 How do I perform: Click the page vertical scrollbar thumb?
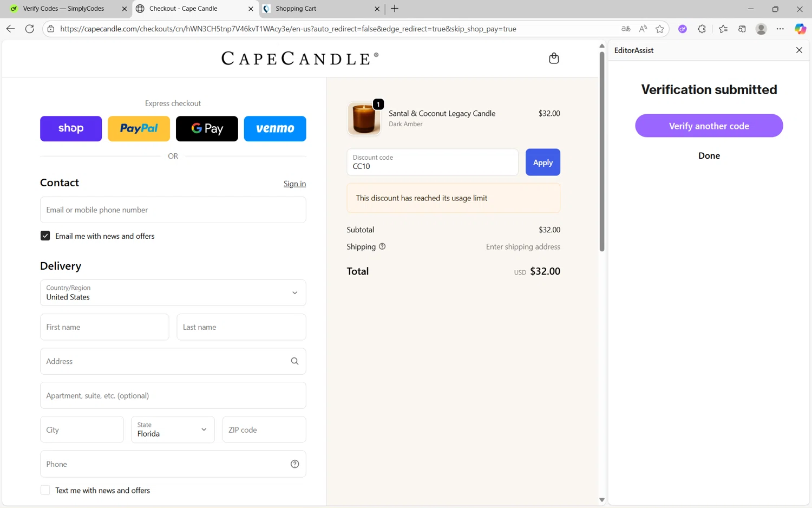[601, 152]
